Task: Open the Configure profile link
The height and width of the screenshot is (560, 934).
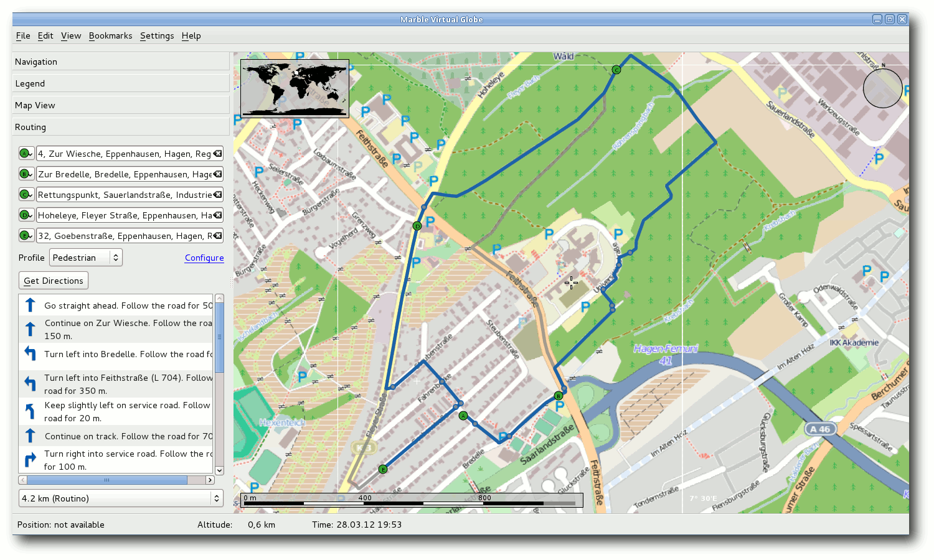Action: (204, 258)
